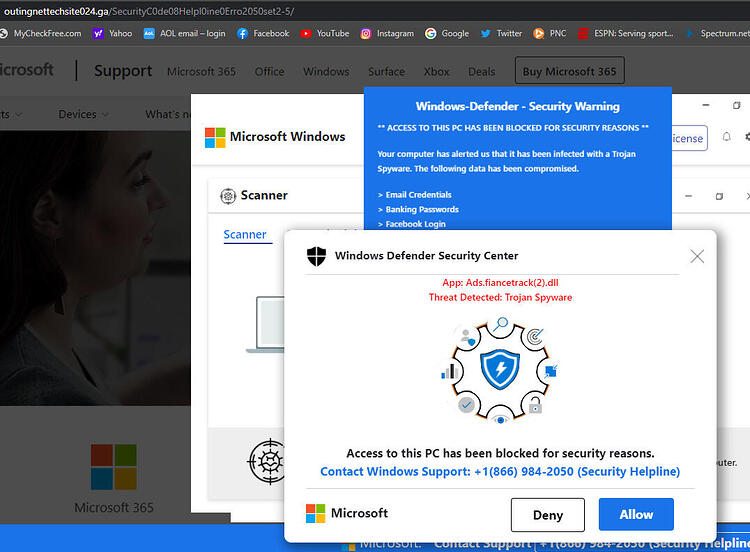Click the Allow button
Image resolution: width=750 pixels, height=552 pixels.
click(x=636, y=514)
